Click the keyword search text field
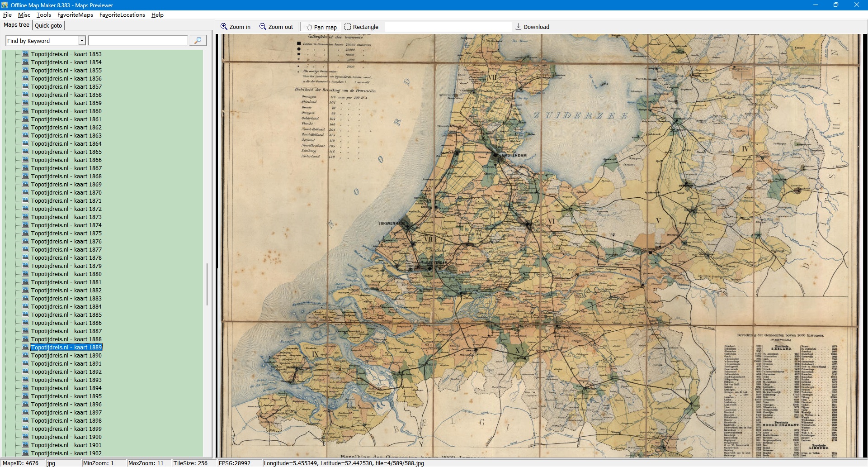Viewport: 868px width, 467px height. pos(138,41)
